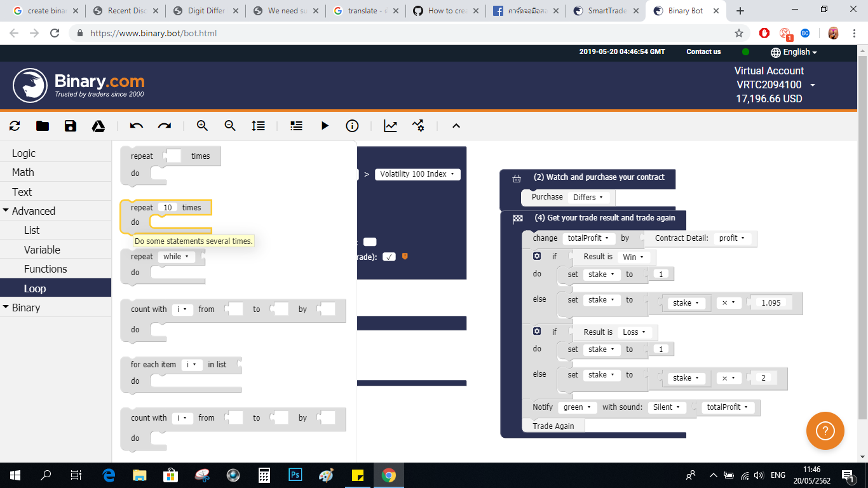
Task: Save the current strategy
Action: coord(70,125)
